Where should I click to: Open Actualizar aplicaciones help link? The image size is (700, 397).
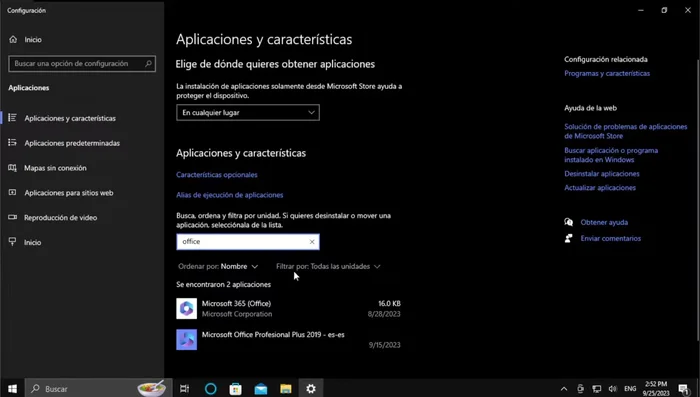tap(600, 188)
